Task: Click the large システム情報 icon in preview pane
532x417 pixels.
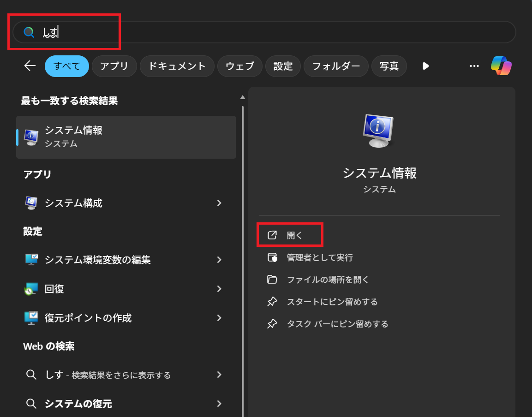Action: (378, 131)
